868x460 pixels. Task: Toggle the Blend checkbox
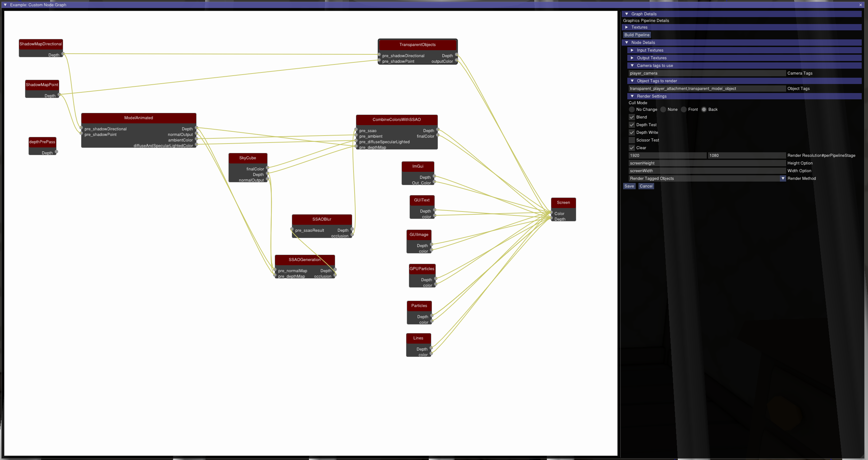click(x=632, y=117)
